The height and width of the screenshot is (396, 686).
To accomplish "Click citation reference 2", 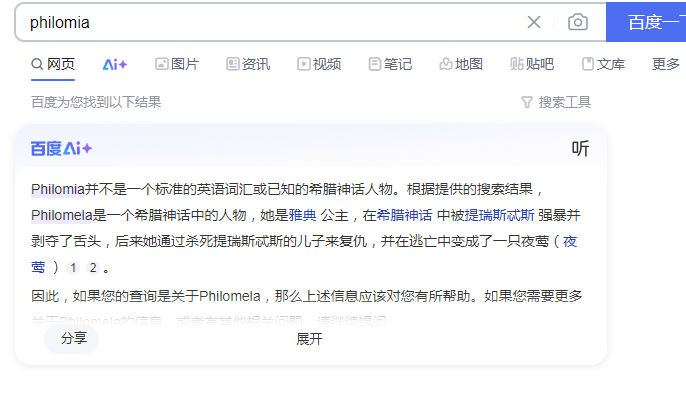I will click(93, 268).
